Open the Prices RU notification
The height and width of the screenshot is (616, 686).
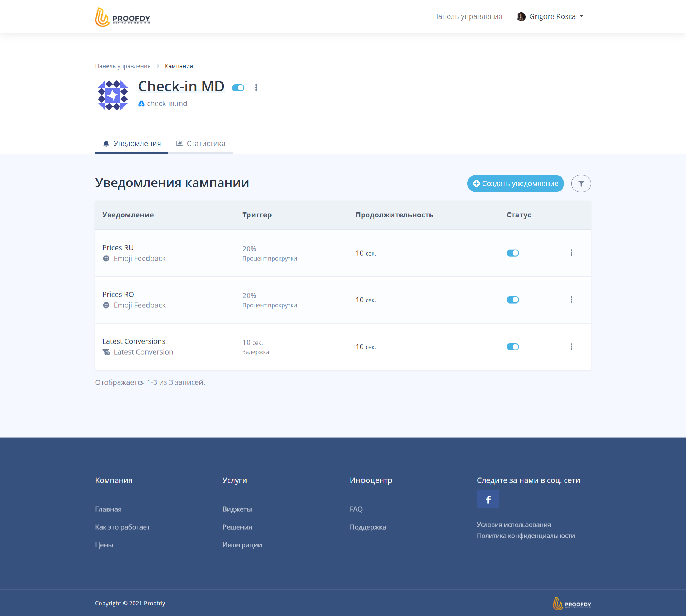point(118,248)
